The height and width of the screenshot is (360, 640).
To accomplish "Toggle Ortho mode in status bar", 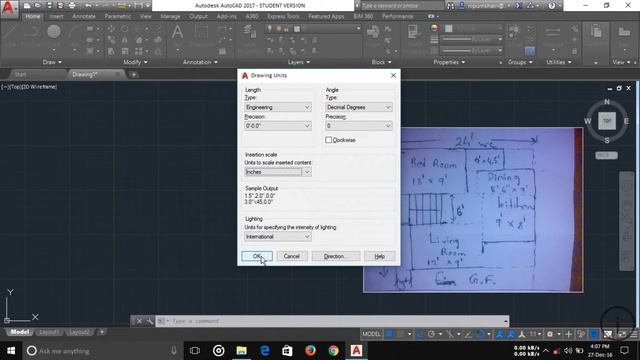I will pyautogui.click(x=420, y=334).
